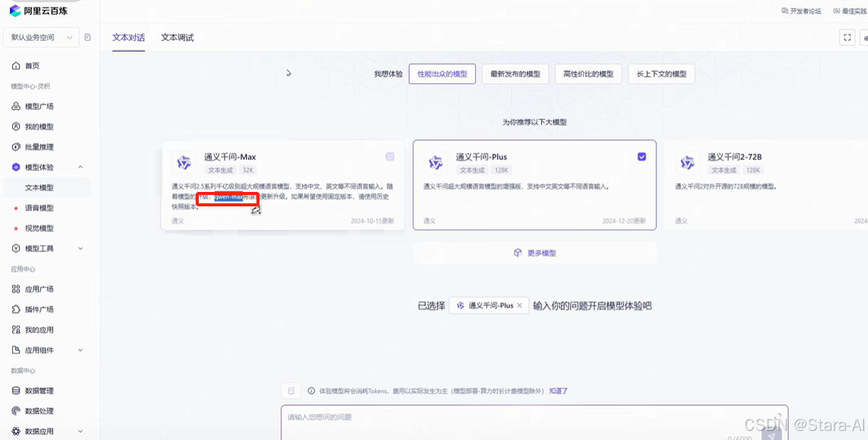Viewport: 868px width, 440px height.
Task: Select 高性价比的模型 filter
Action: pyautogui.click(x=589, y=74)
